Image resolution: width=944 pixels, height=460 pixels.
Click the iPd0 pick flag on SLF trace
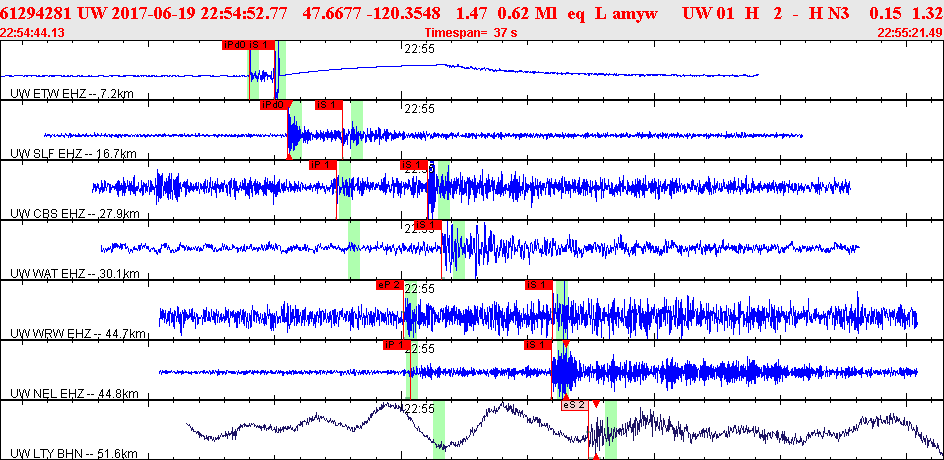tap(273, 105)
